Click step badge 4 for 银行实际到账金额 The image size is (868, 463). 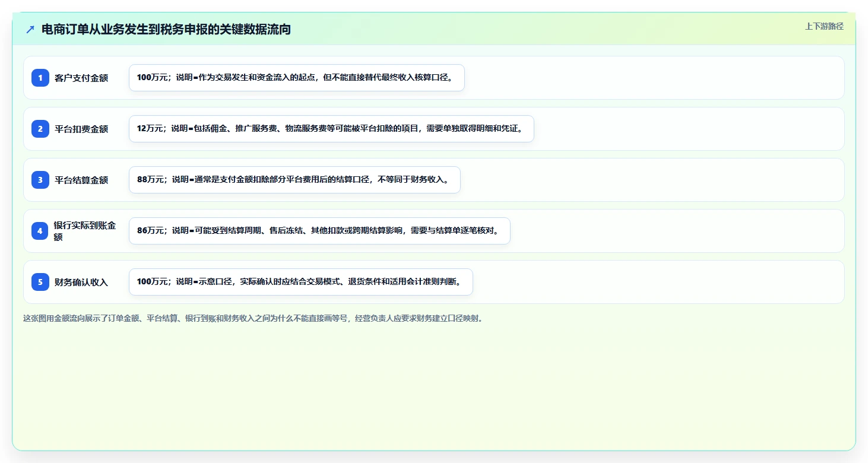40,231
